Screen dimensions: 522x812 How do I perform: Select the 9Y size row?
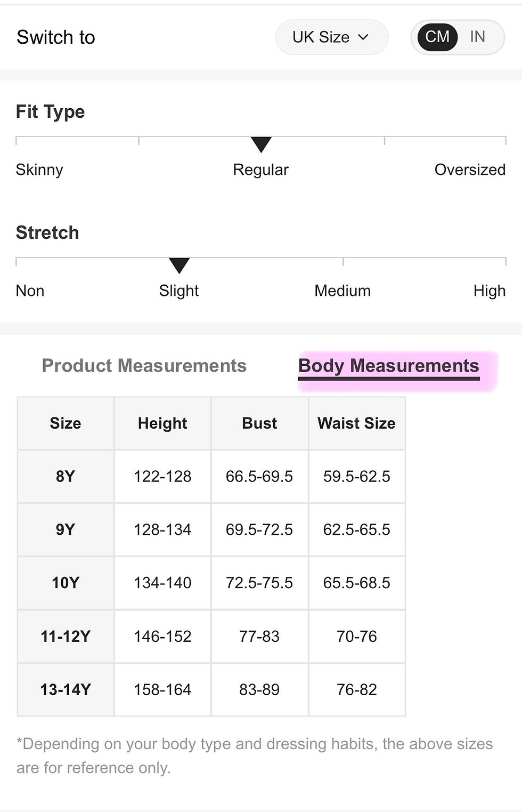click(x=211, y=530)
